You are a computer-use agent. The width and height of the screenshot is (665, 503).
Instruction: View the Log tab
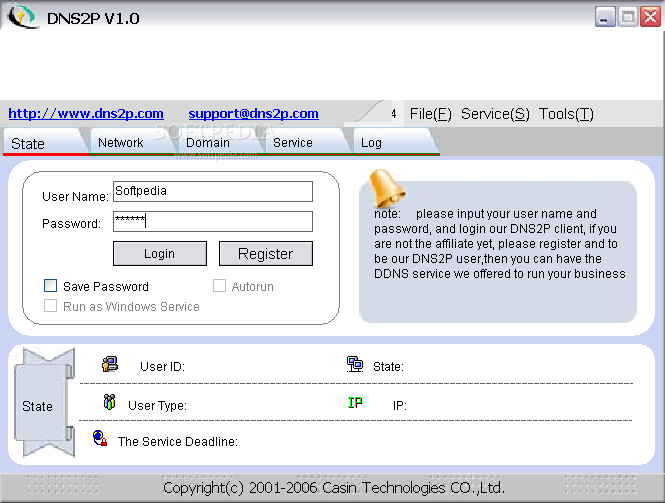(395, 143)
